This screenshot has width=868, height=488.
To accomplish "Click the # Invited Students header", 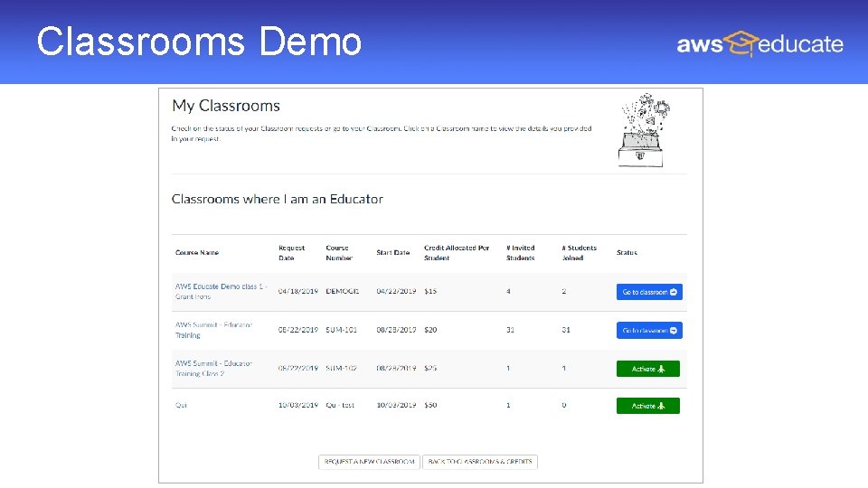I will (x=521, y=253).
